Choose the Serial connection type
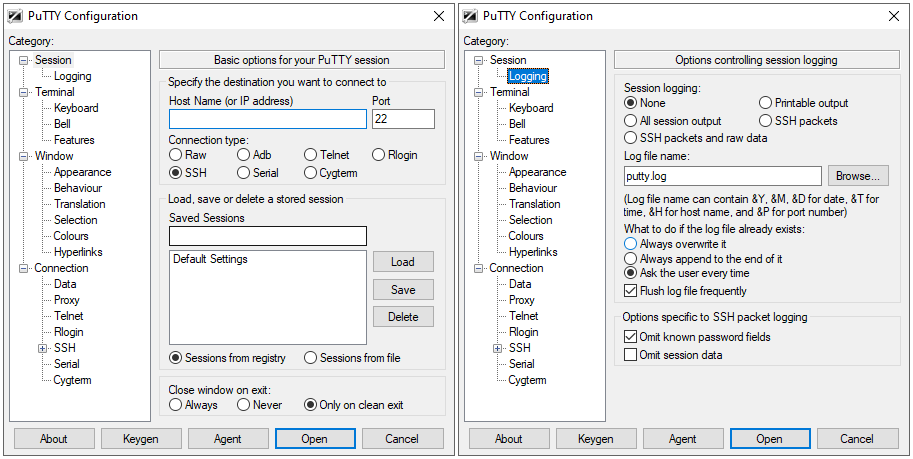This screenshot has width=913, height=459. [258, 173]
